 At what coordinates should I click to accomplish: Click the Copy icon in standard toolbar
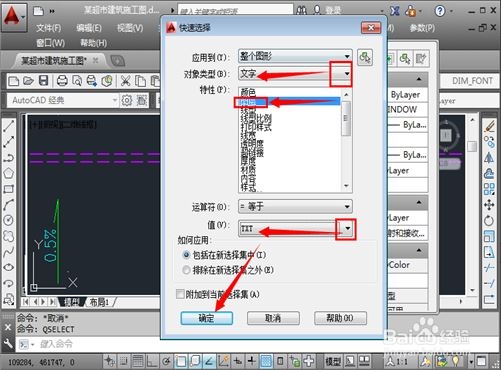pos(140,81)
